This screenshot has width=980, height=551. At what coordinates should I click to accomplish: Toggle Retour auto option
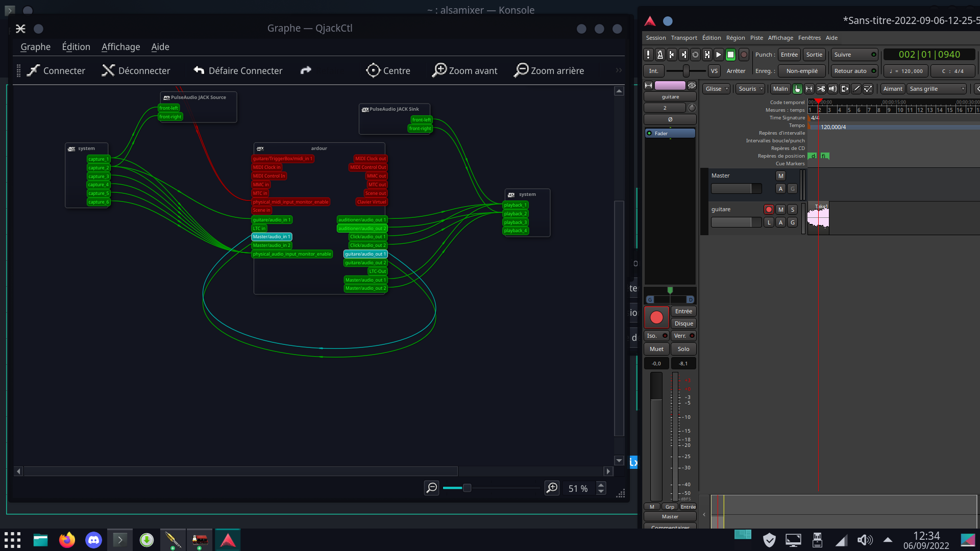tap(854, 71)
